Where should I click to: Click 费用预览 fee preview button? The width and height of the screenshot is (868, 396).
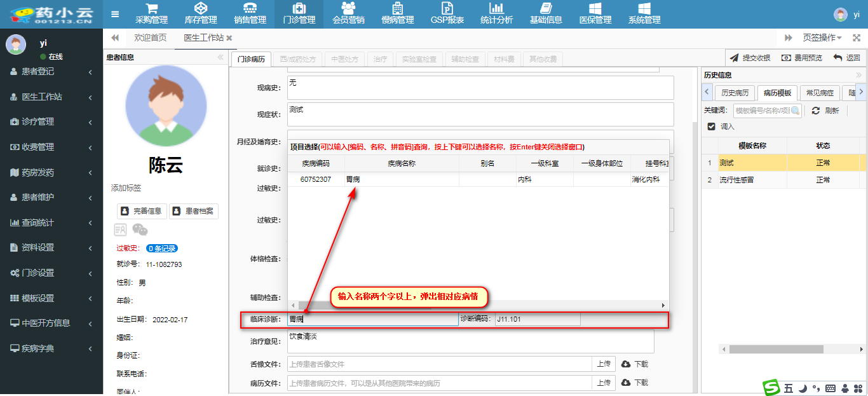(802, 58)
